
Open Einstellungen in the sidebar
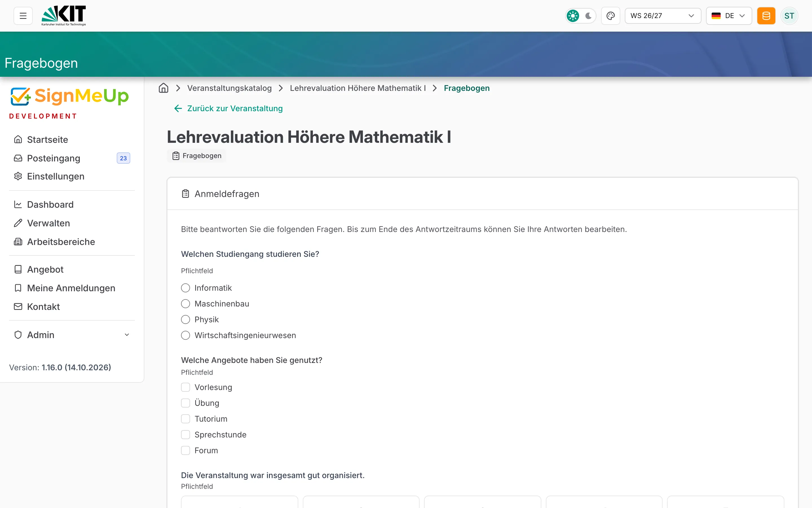(72, 176)
